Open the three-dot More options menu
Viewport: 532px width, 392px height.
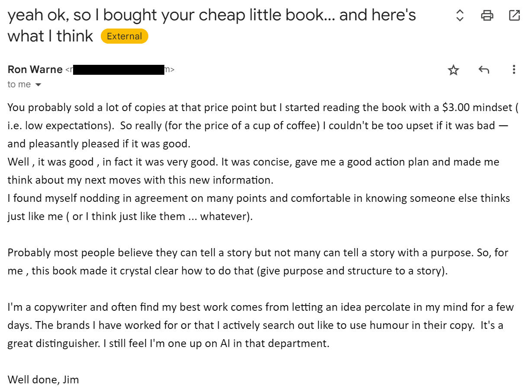pos(514,70)
